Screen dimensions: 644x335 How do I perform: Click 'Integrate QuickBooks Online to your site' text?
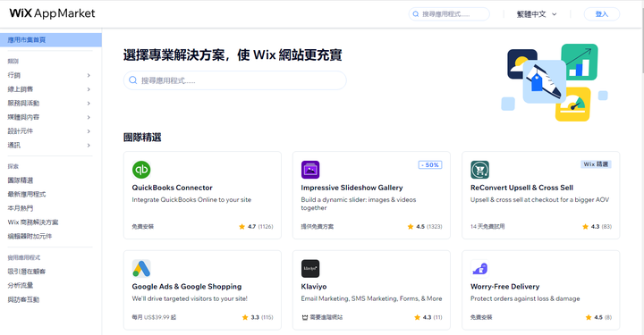pyautogui.click(x=191, y=200)
